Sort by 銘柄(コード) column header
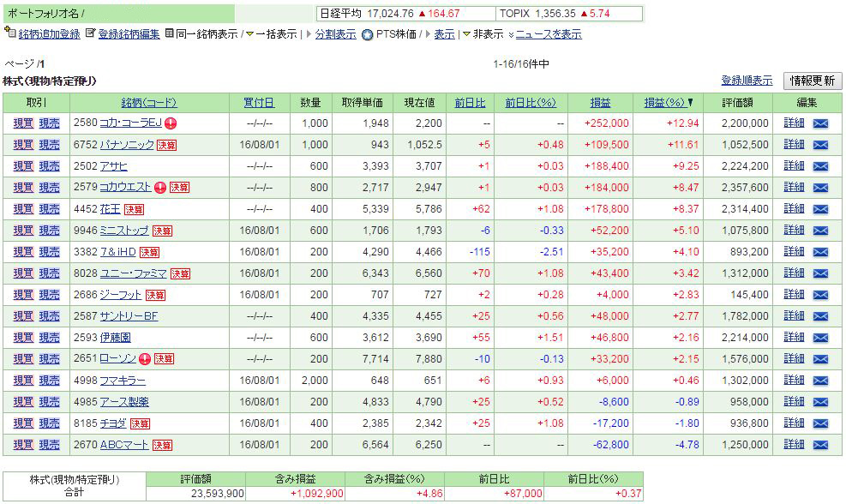 tap(149, 103)
